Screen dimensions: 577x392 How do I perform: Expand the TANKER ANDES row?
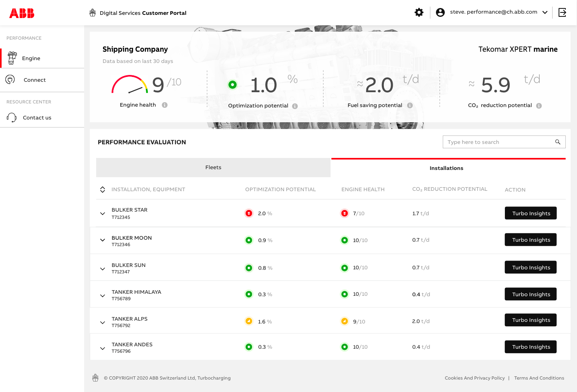pos(103,348)
